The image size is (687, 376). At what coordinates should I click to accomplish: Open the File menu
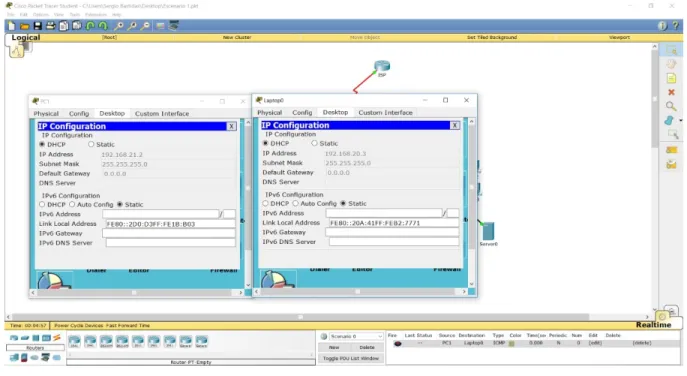[x=11, y=14]
